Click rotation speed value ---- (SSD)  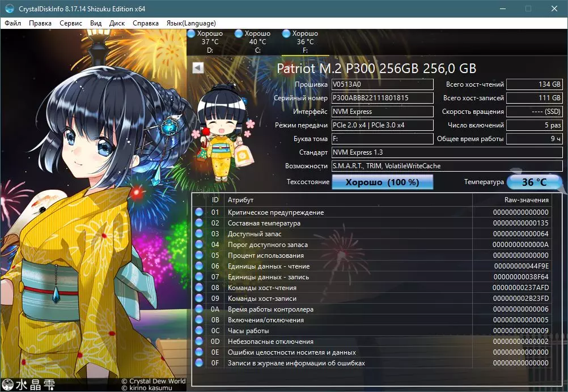point(535,112)
